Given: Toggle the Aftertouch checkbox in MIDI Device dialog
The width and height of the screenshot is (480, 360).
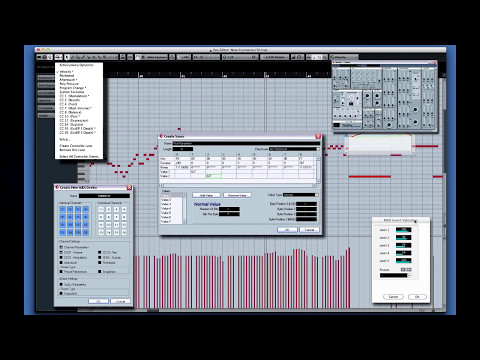Looking at the screenshot, I should point(61,263).
